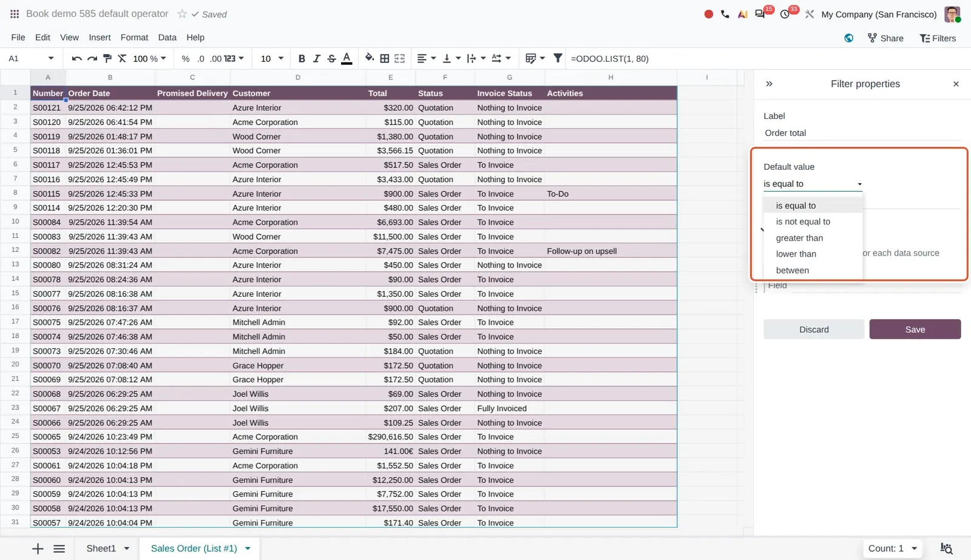Open the 100 % zoom dropdown
This screenshot has height=560, width=971.
pyautogui.click(x=149, y=59)
